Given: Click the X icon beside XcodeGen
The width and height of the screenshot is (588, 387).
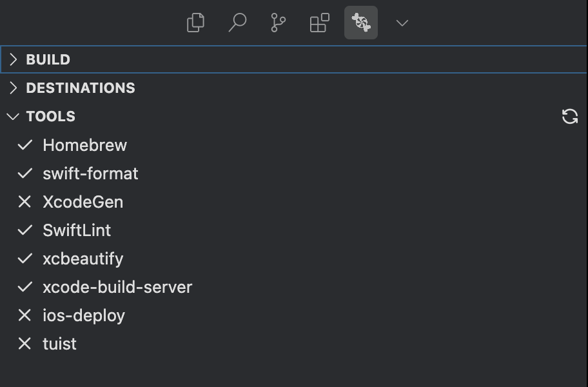Looking at the screenshot, I should pos(24,202).
